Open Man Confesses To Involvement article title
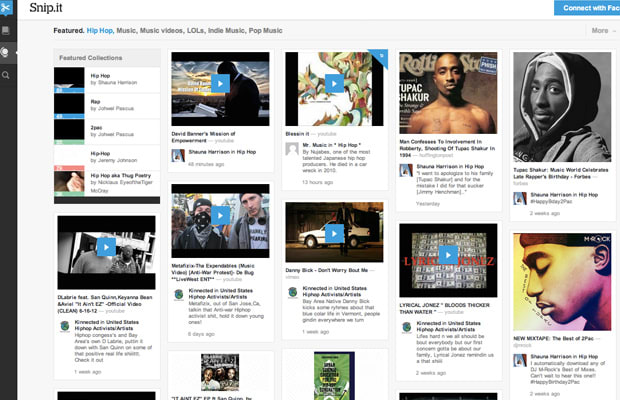The width and height of the screenshot is (620, 400). [447, 148]
